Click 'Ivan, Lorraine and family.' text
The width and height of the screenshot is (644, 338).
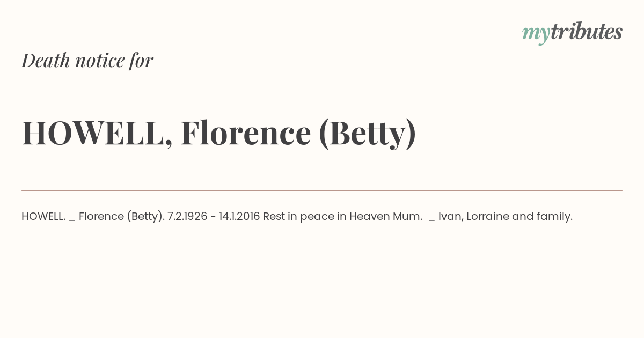pos(506,217)
